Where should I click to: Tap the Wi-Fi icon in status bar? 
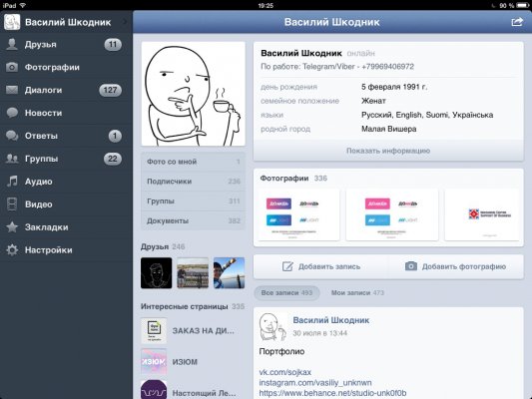coord(23,5)
